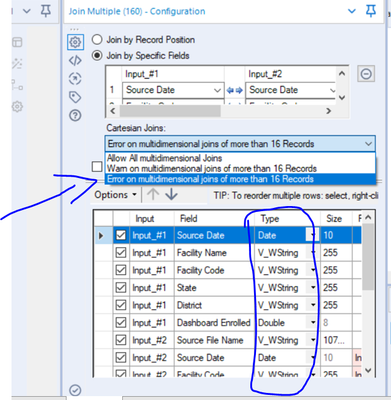The image size is (391, 400).
Task: Open the Help question mark icon
Action: 75,115
